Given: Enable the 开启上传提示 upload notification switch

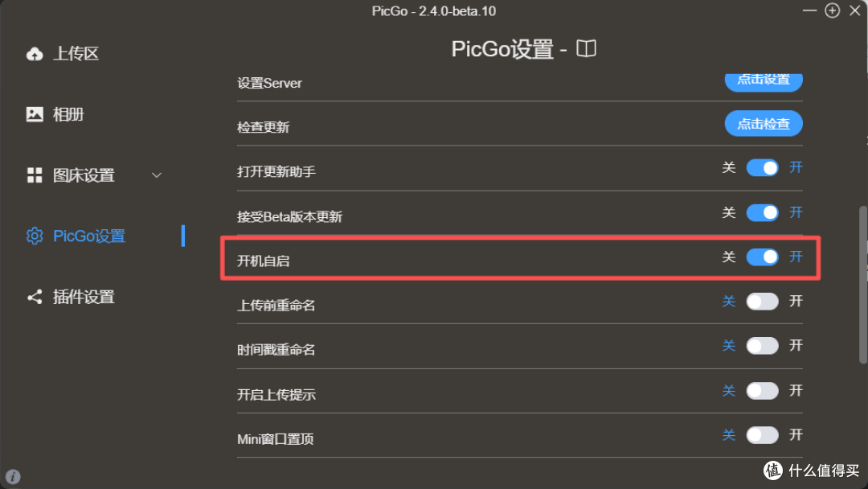Looking at the screenshot, I should coord(763,390).
